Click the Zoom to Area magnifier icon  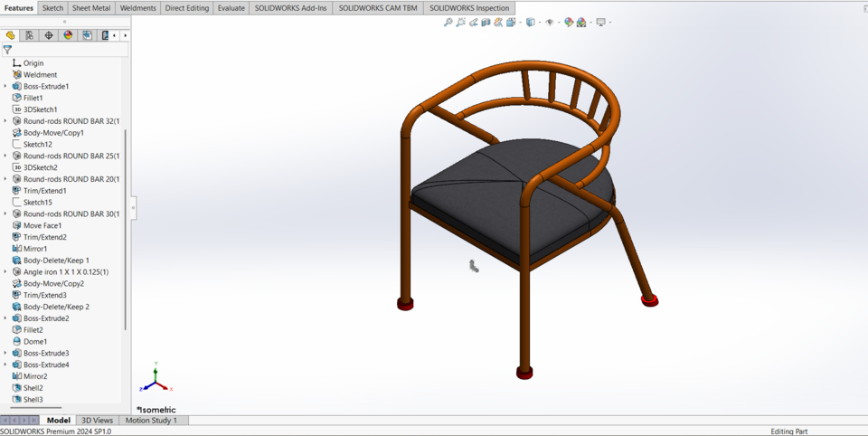click(x=460, y=22)
